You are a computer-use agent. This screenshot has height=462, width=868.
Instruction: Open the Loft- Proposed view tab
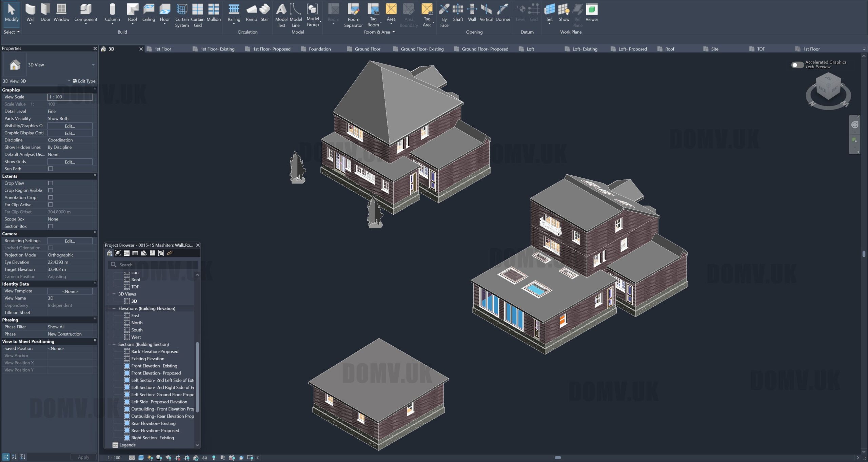click(x=632, y=49)
